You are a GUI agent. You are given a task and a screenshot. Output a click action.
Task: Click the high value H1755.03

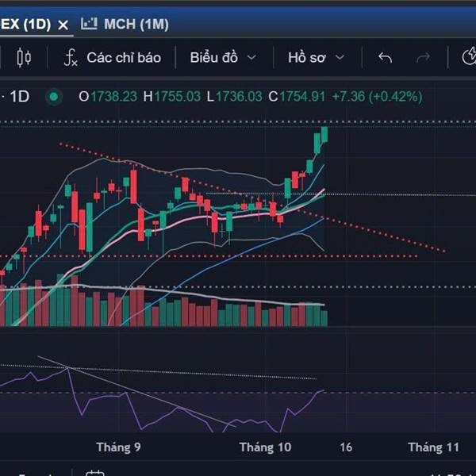172,97
